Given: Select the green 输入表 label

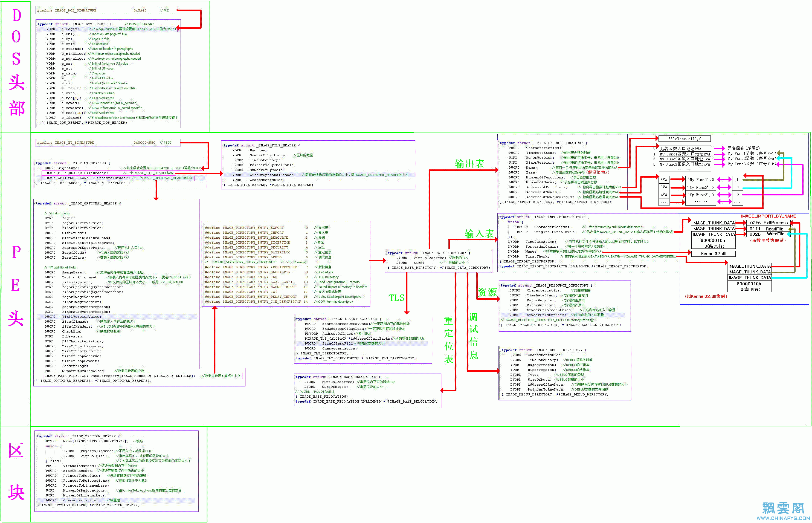Looking at the screenshot, I should [x=479, y=234].
